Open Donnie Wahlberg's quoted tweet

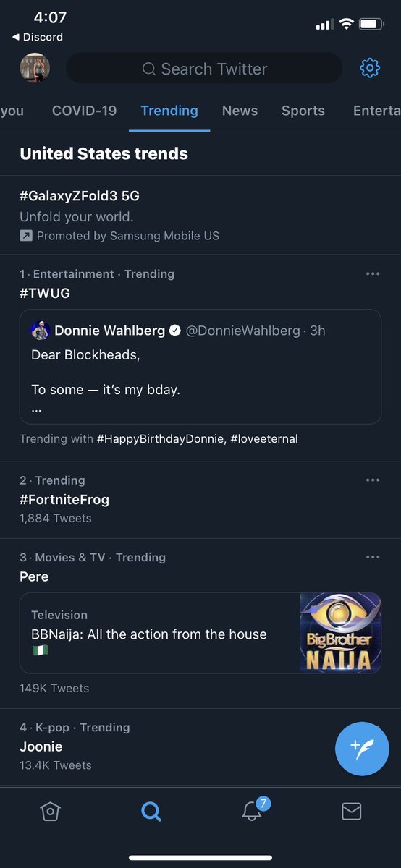click(200, 367)
